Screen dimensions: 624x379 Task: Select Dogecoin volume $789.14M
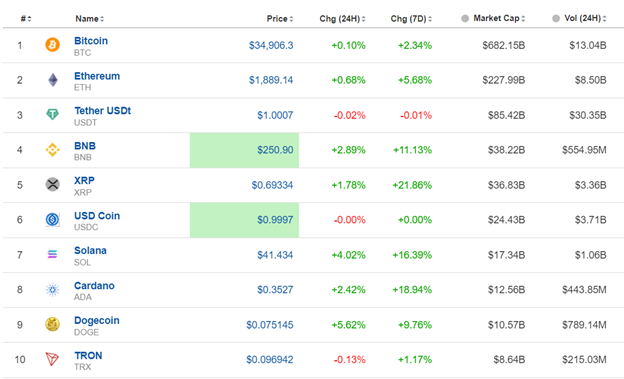584,325
